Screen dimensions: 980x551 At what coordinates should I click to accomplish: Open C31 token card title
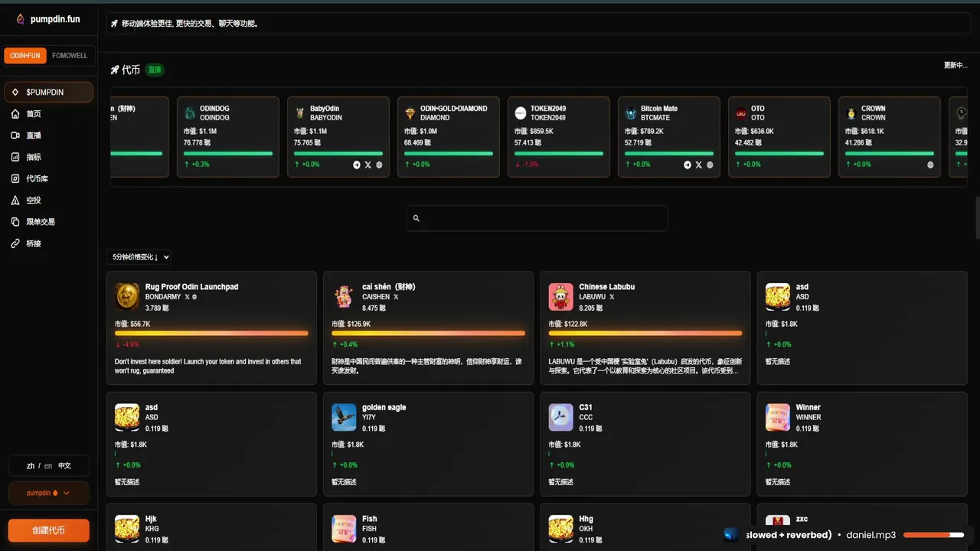(586, 408)
